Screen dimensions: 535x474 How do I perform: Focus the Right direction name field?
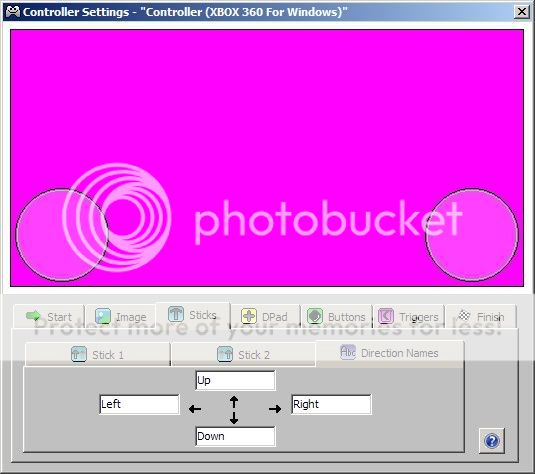[x=331, y=404]
